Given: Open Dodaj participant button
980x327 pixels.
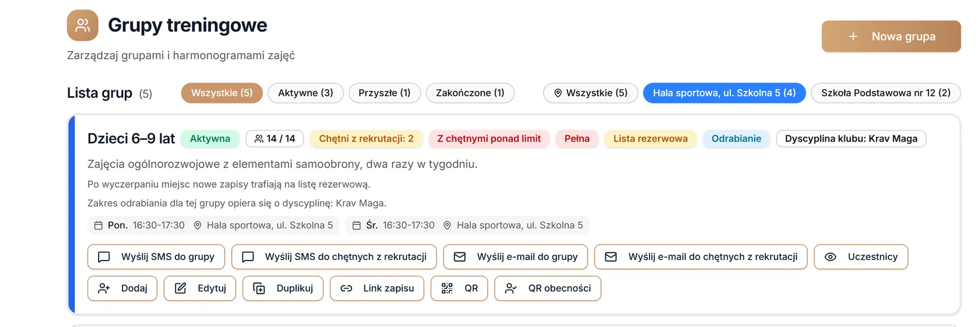Looking at the screenshot, I should 122,288.
